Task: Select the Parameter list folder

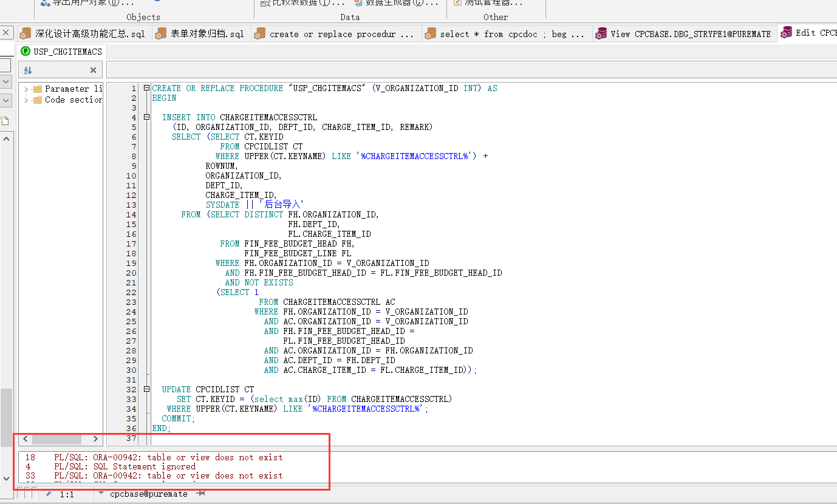Action: pyautogui.click(x=67, y=89)
